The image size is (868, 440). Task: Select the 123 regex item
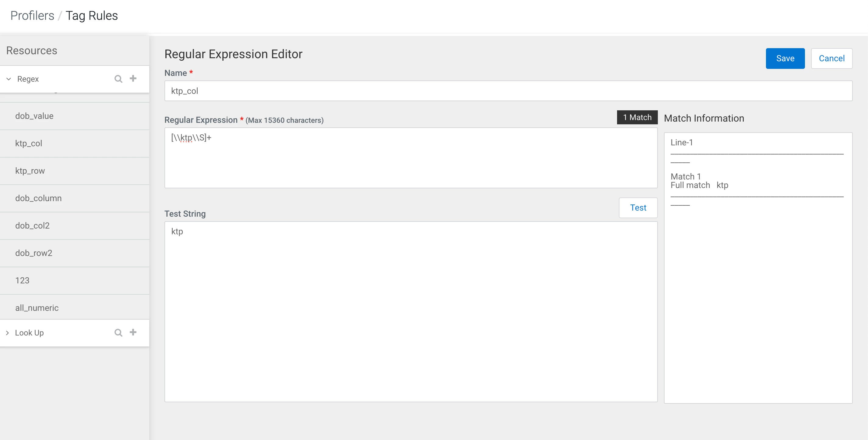75,281
